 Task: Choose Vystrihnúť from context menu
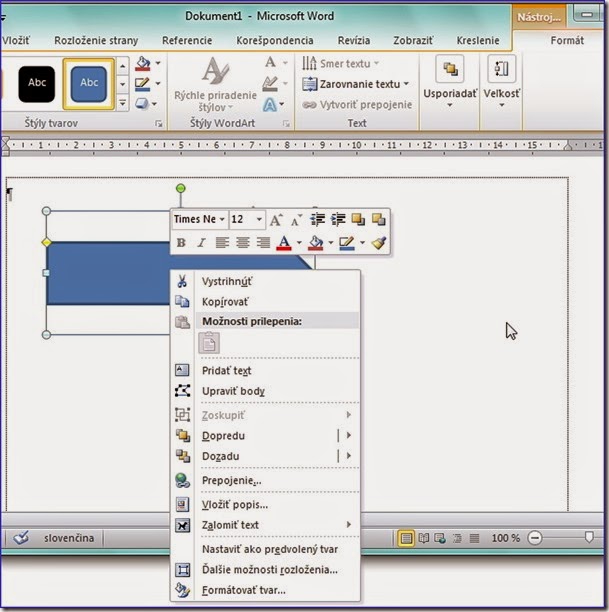point(265,281)
